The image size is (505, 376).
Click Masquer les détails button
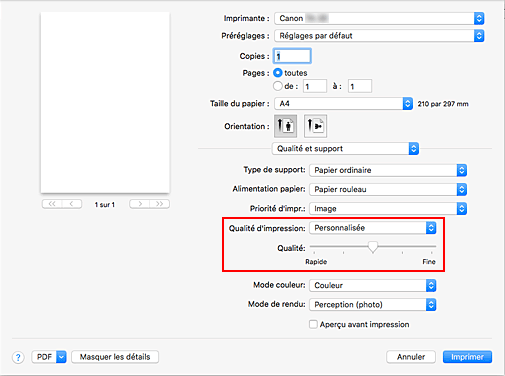[x=115, y=357]
